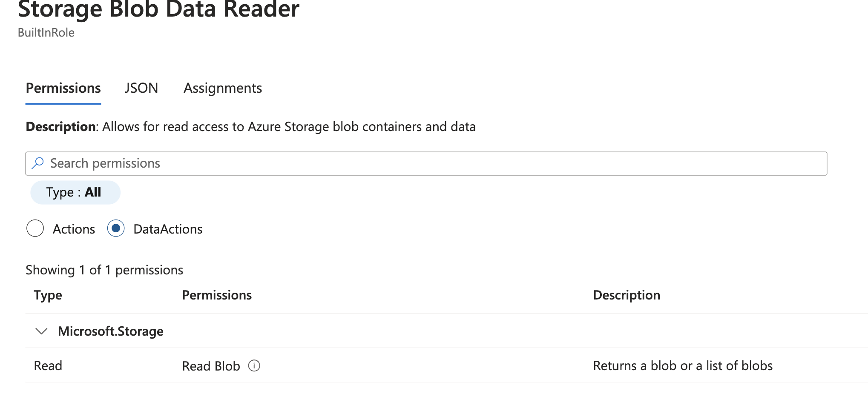This screenshot has height=405, width=868.
Task: Select the Actions radio button
Action: click(x=35, y=228)
